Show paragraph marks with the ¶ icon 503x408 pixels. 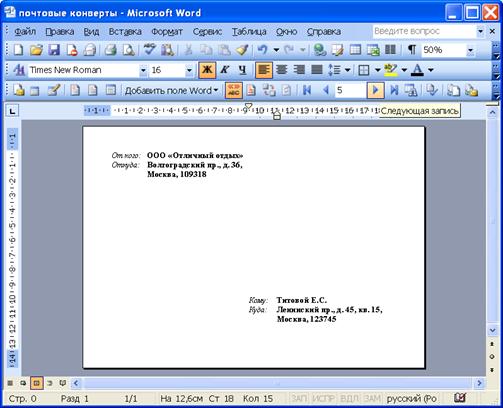pos(412,50)
